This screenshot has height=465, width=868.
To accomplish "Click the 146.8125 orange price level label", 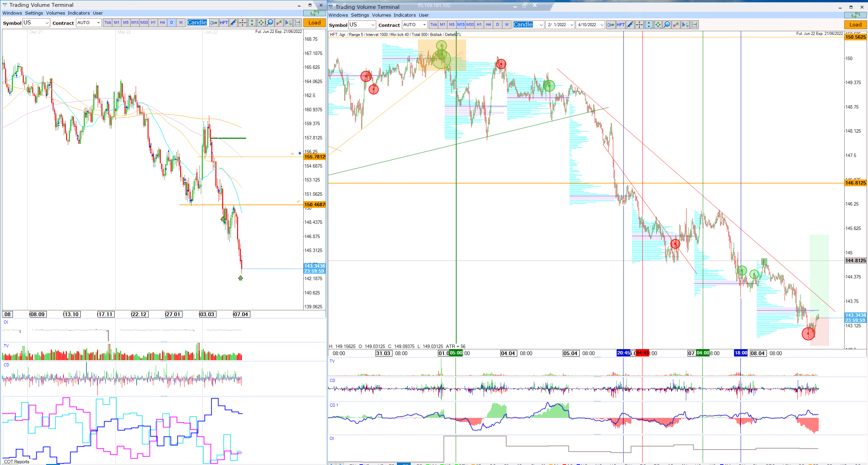I will point(855,183).
